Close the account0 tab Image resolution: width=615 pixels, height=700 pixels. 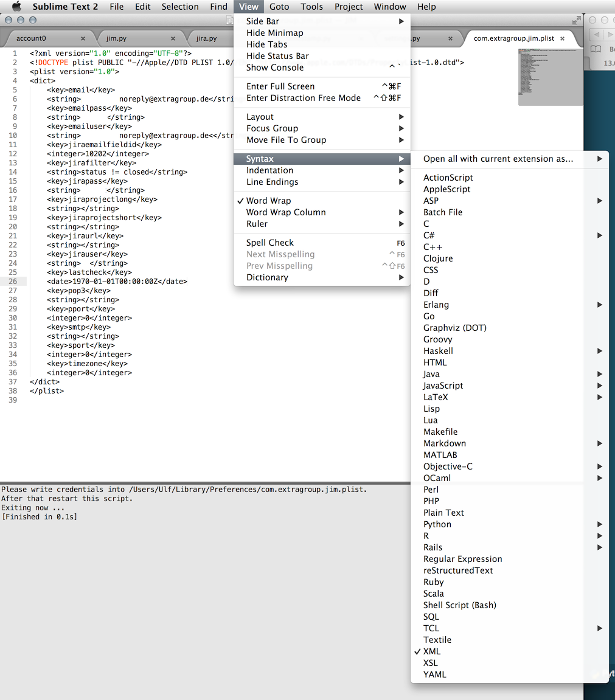tap(83, 38)
